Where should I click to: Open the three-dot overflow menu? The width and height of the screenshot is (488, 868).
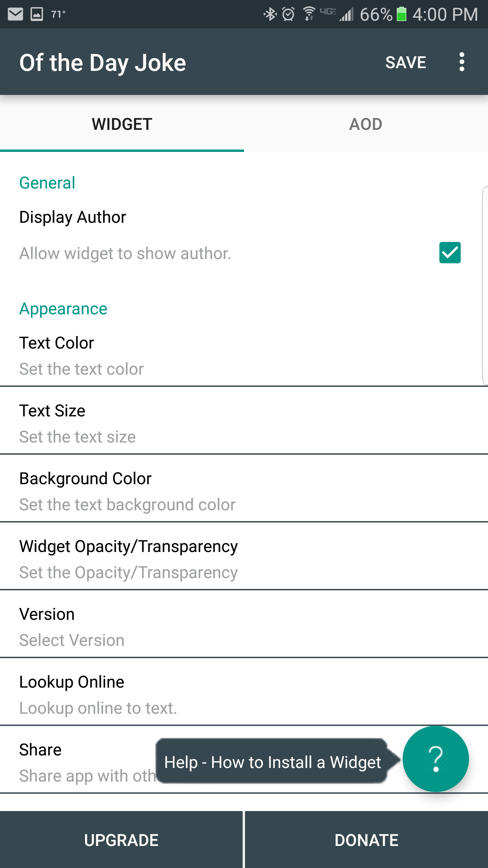tap(462, 62)
